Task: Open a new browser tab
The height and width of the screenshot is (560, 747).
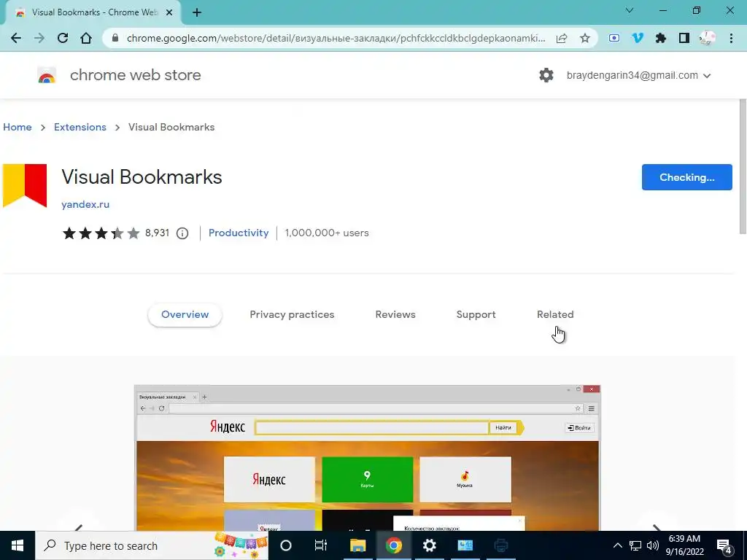Action: click(x=197, y=12)
